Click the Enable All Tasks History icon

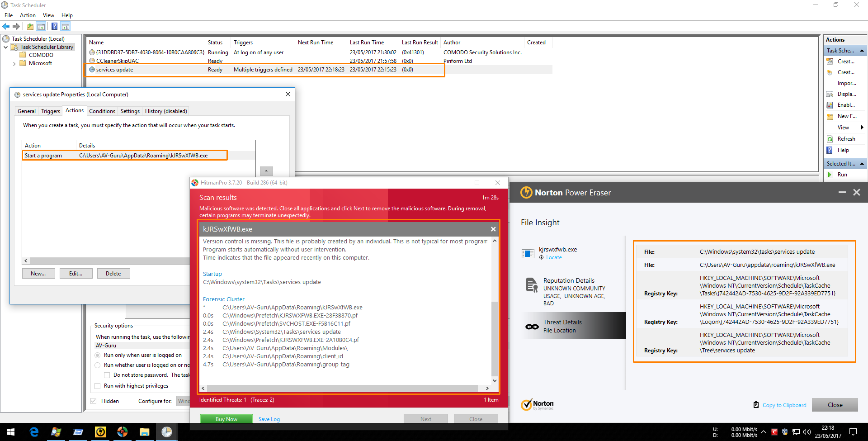(x=830, y=105)
